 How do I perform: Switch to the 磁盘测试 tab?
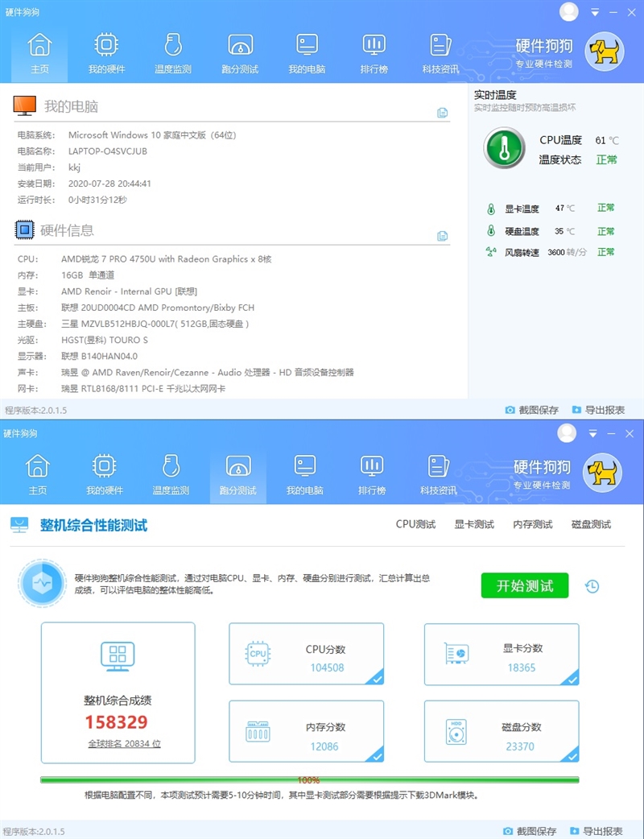tap(591, 524)
